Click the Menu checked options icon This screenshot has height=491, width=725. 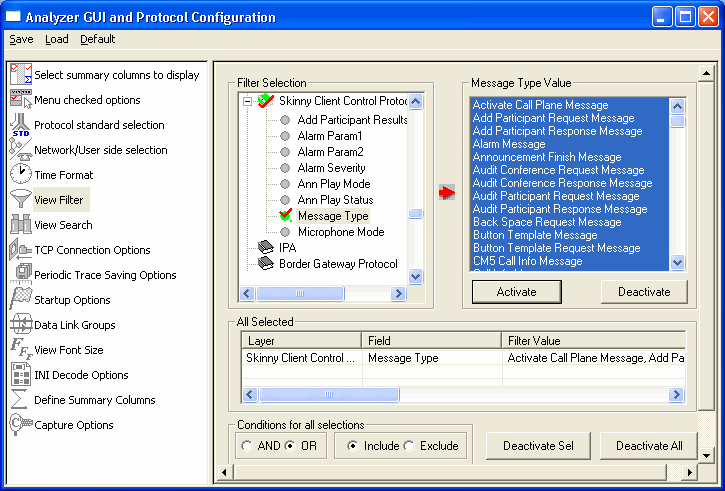21,99
